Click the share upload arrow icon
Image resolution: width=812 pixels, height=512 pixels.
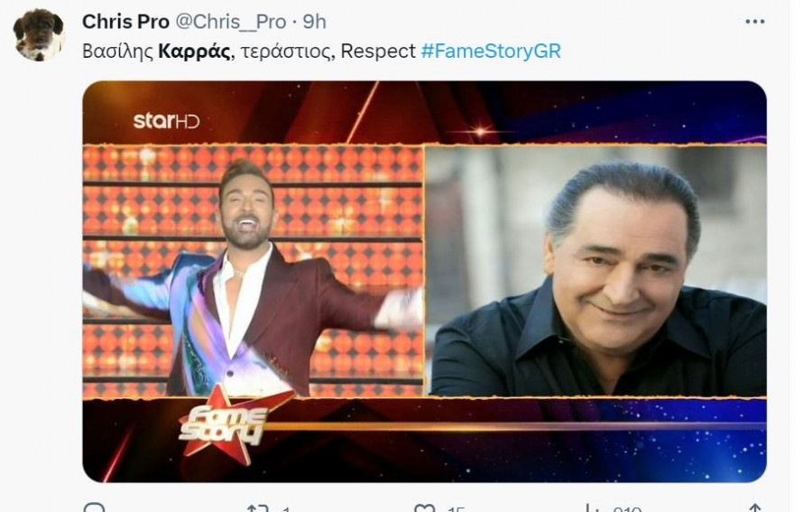[x=755, y=507]
